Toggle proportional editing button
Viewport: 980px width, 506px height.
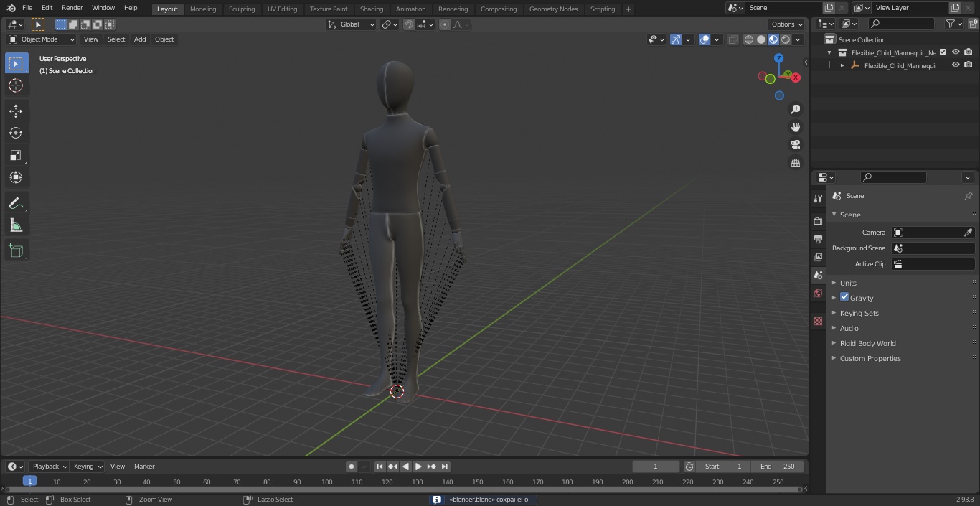point(445,24)
